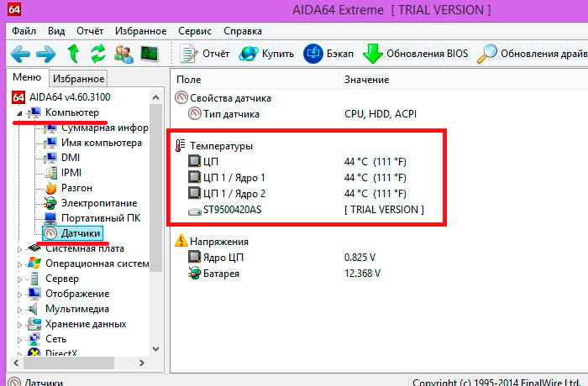The image size is (588, 386).
Task: Select the Тип датчика row
Action: click(231, 114)
